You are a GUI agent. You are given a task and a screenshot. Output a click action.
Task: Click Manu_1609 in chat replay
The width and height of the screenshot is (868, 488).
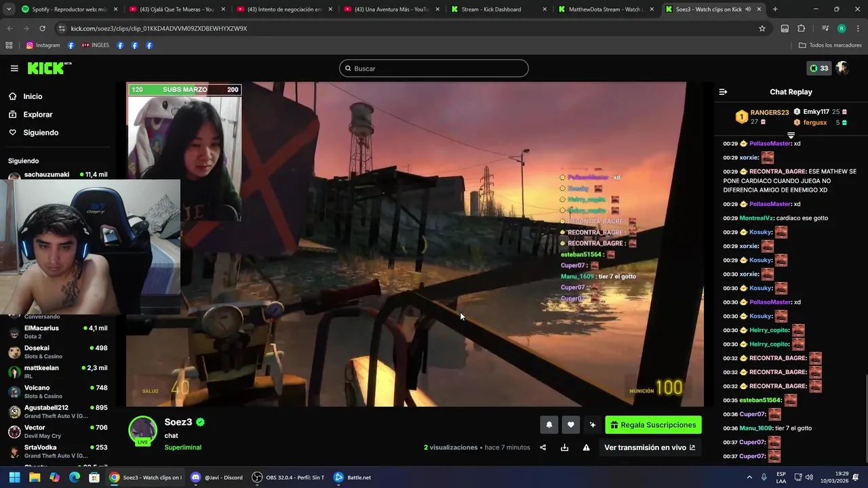point(755,428)
